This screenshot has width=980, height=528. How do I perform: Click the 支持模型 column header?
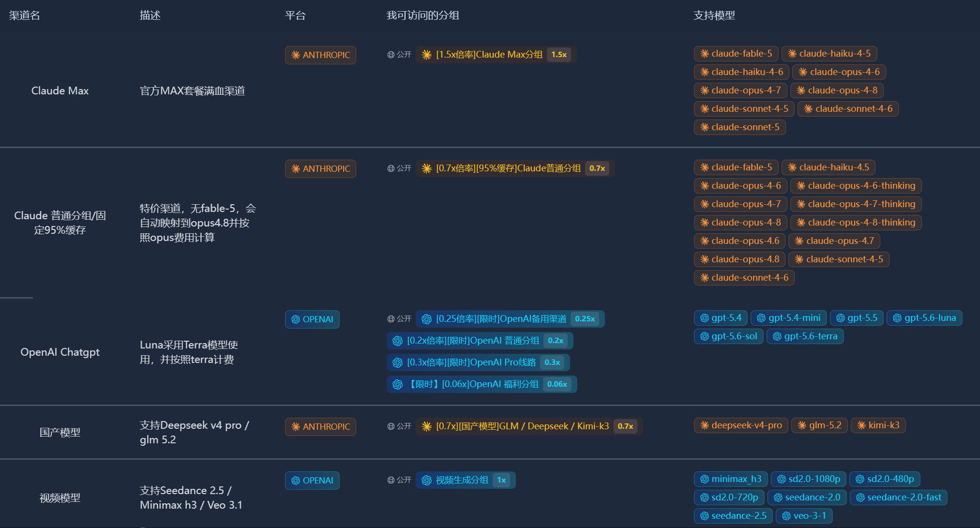click(x=714, y=15)
